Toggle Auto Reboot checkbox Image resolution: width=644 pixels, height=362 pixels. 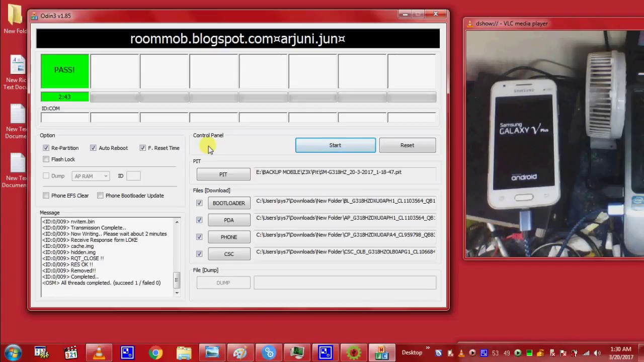[x=93, y=148]
